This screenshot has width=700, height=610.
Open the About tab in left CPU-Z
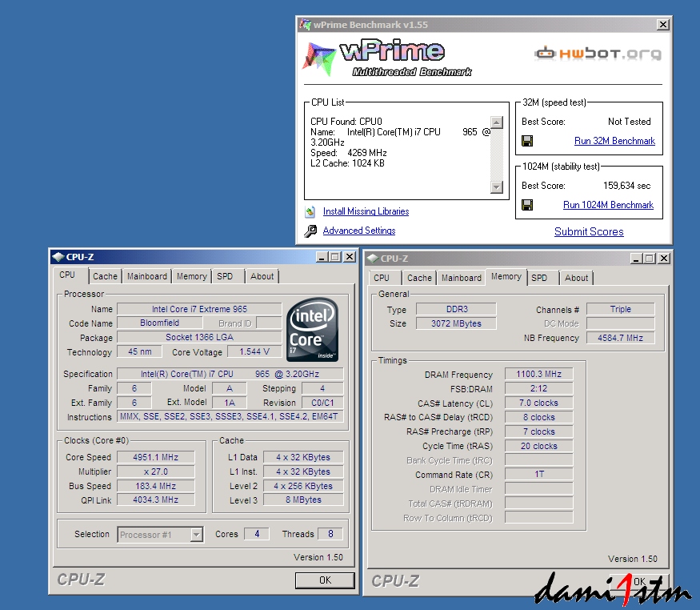click(x=262, y=276)
